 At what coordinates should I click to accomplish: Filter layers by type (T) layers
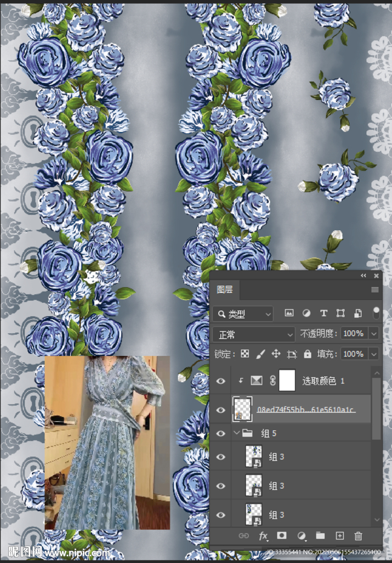[323, 313]
